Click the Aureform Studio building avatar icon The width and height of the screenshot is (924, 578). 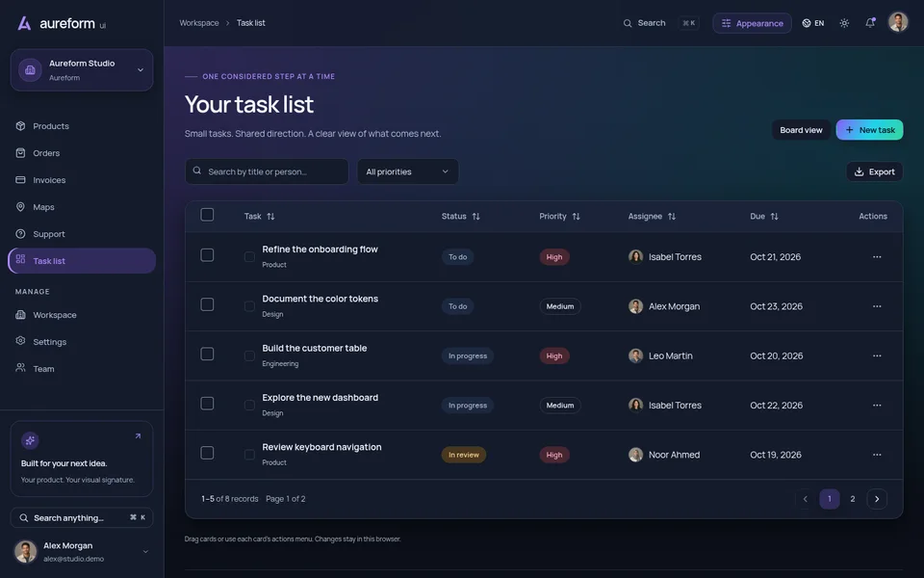click(x=30, y=70)
